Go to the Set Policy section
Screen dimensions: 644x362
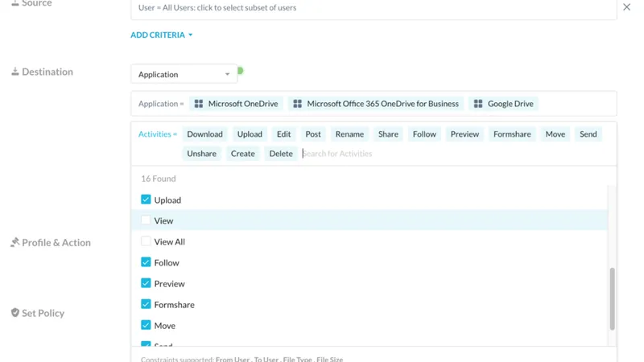tap(37, 313)
